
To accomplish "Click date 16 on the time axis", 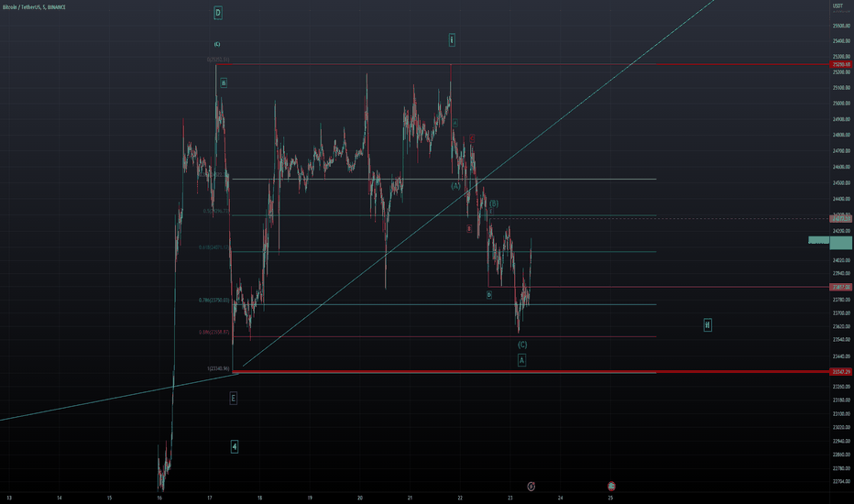I will pos(159,498).
